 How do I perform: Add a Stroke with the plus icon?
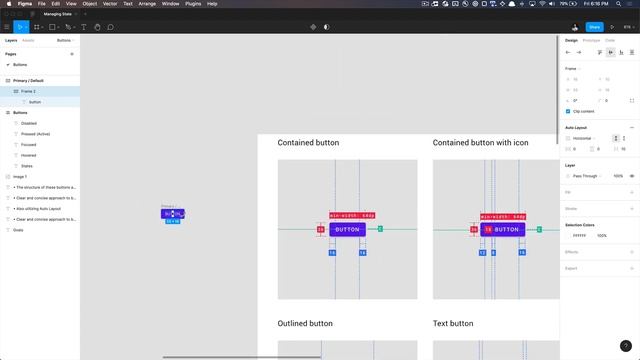(632, 209)
